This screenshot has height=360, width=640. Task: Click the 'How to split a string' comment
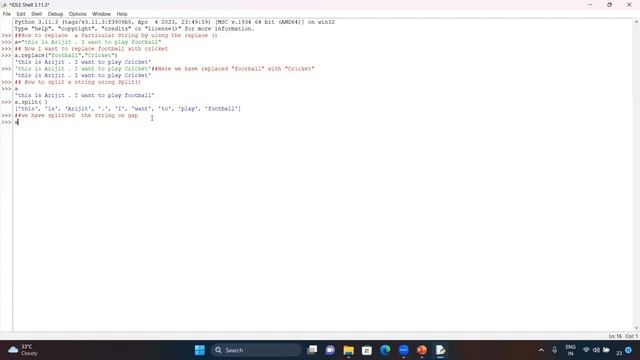point(78,82)
